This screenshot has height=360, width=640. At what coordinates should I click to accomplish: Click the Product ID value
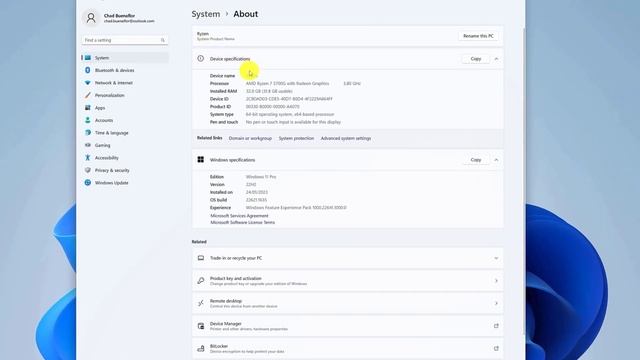coord(273,107)
